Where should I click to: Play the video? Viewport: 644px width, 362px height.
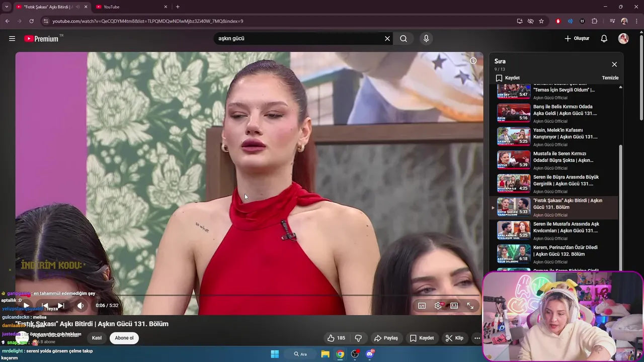25,305
